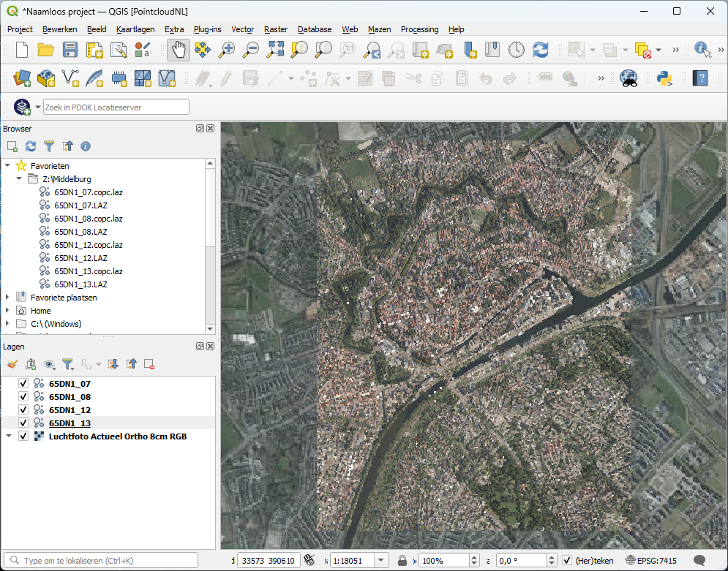This screenshot has height=571, width=728.
Task: Select the 65DN1_12.LAZ file in Browser
Action: click(x=80, y=257)
